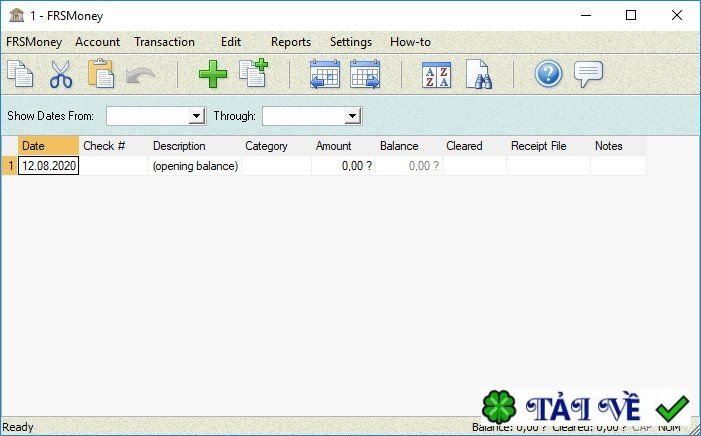Open the Reports menu
The width and height of the screenshot is (701, 436).
tap(291, 42)
